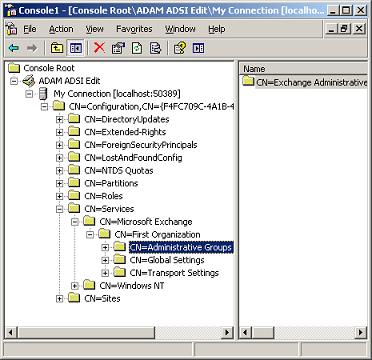The image size is (372, 360).
Task: Click the MMC console icon beside File
Action: pyautogui.click(x=12, y=29)
